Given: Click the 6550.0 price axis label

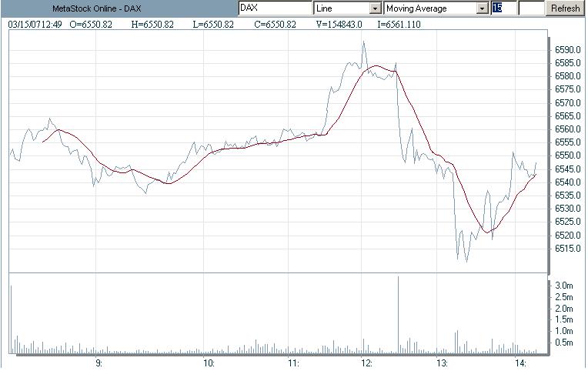Looking at the screenshot, I should [x=568, y=155].
